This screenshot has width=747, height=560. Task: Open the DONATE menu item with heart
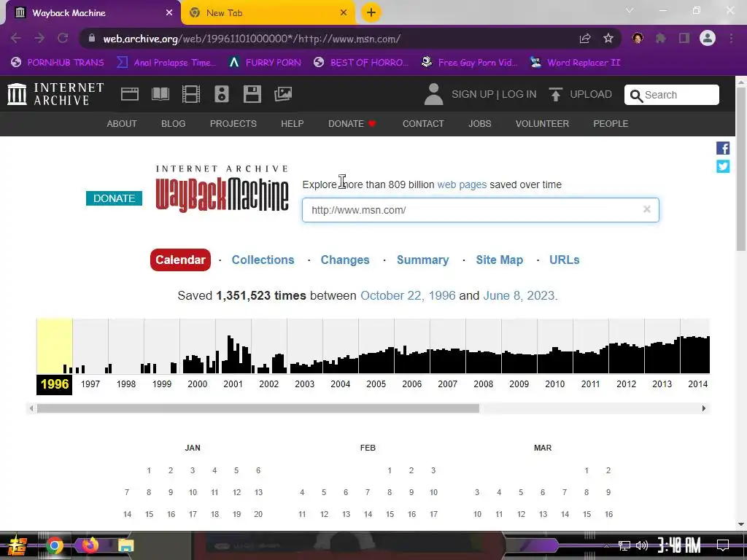[x=352, y=124]
